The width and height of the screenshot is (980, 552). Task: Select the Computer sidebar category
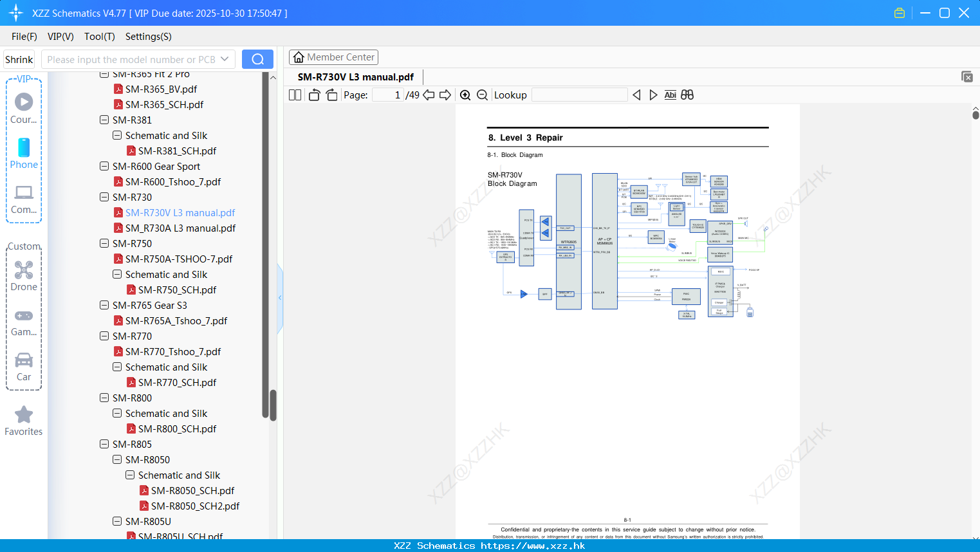(24, 199)
